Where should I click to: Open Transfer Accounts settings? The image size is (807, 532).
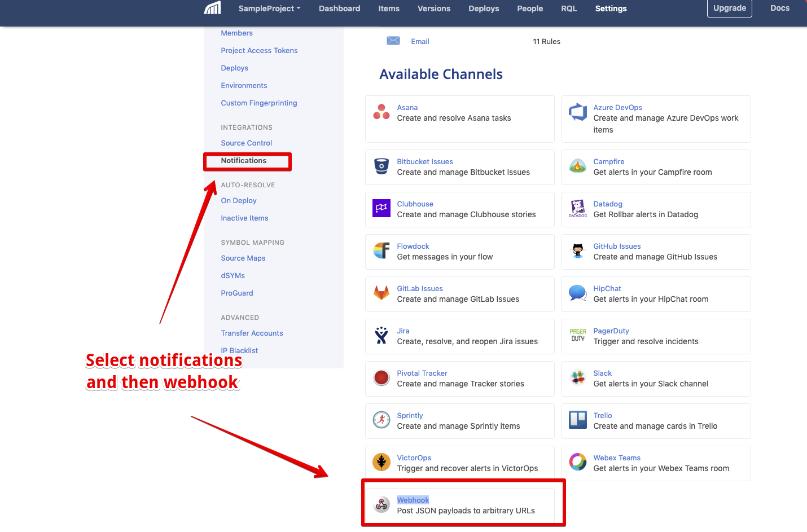pyautogui.click(x=252, y=333)
